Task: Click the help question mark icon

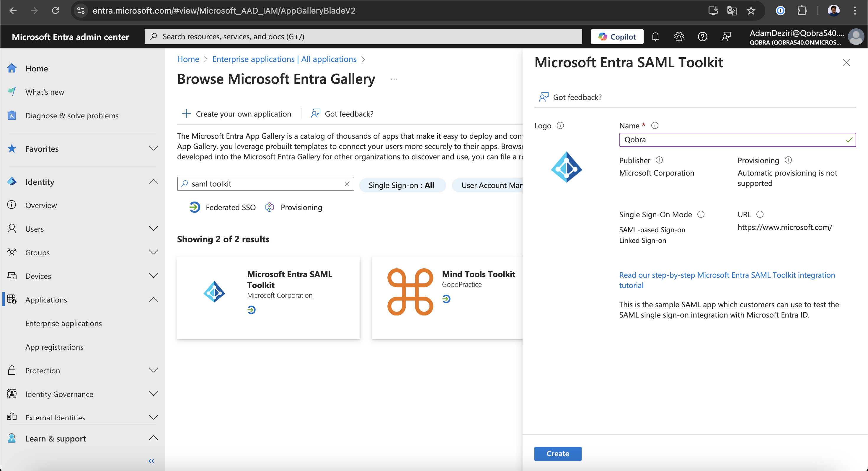Action: 702,36
